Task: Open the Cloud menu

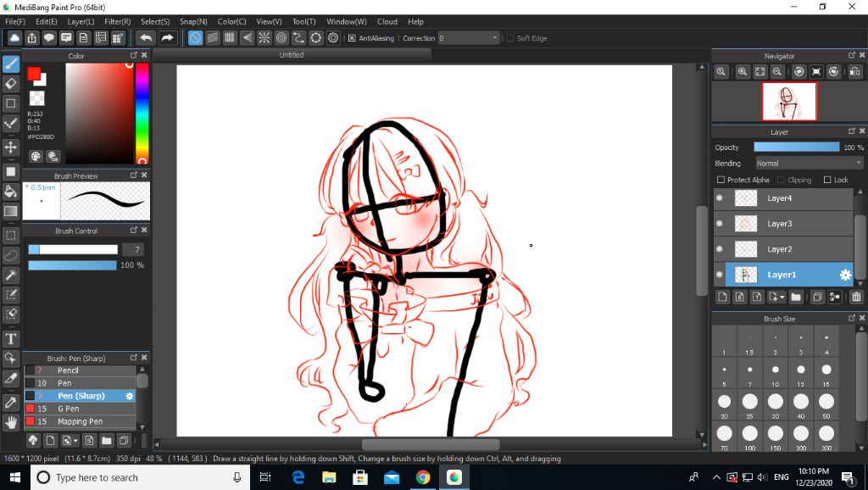Action: point(387,21)
